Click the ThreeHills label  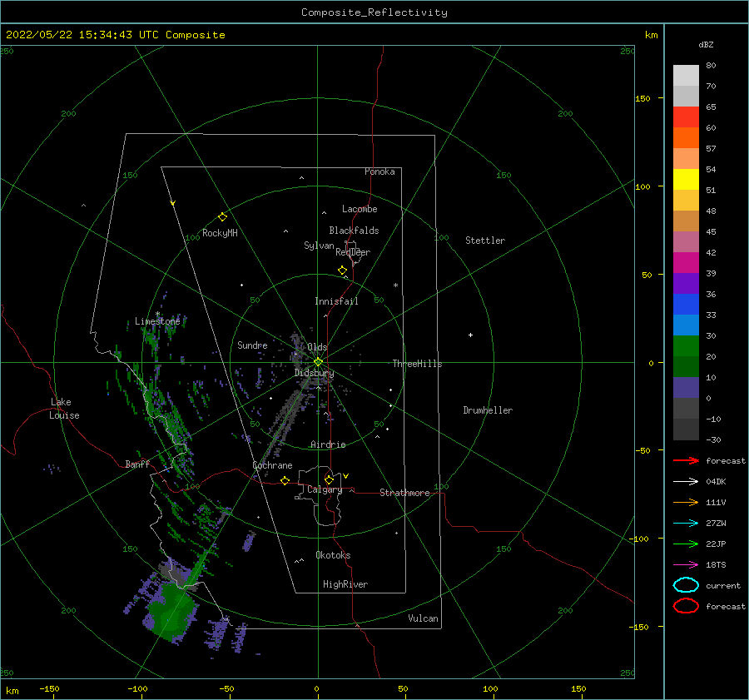(418, 364)
